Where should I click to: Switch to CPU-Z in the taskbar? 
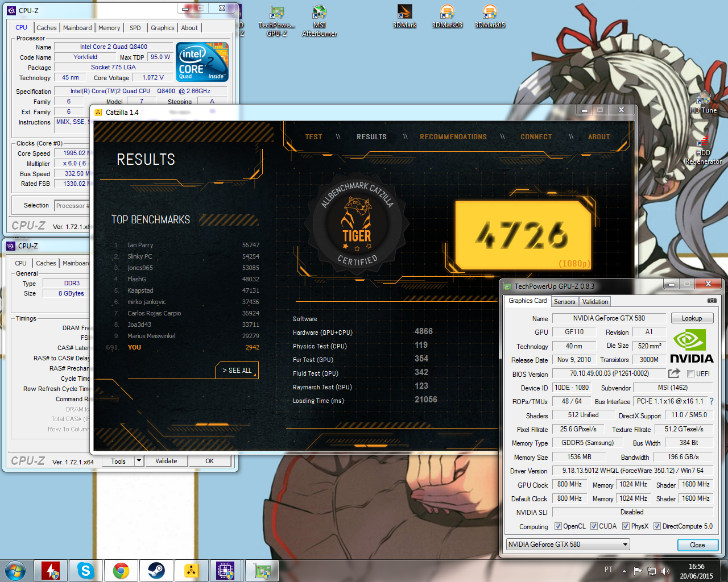[x=226, y=571]
